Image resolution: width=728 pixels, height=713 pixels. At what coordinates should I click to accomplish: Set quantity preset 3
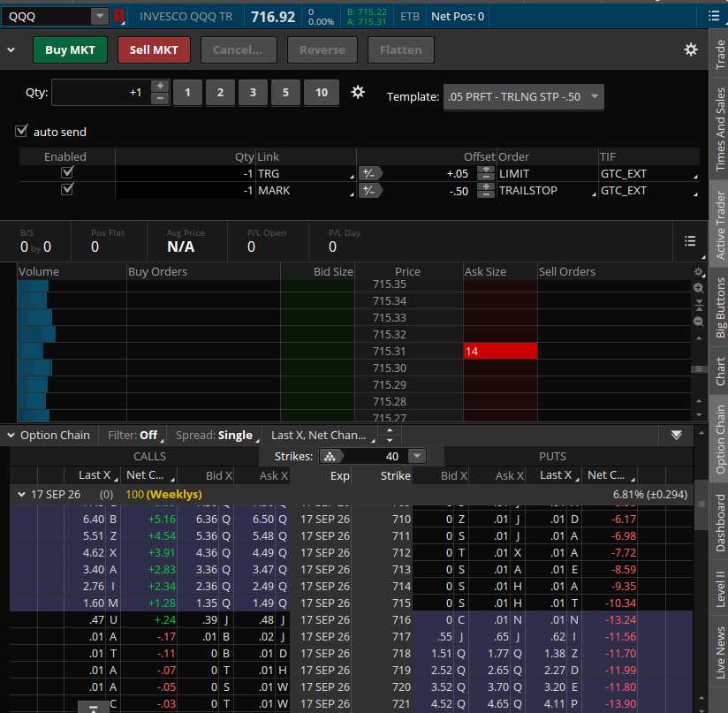coord(253,93)
